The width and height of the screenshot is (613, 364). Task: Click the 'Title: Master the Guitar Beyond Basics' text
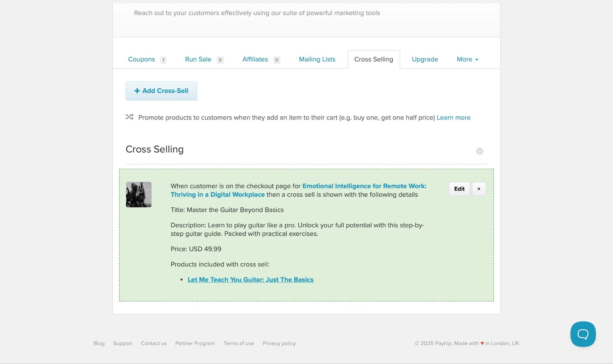227,210
